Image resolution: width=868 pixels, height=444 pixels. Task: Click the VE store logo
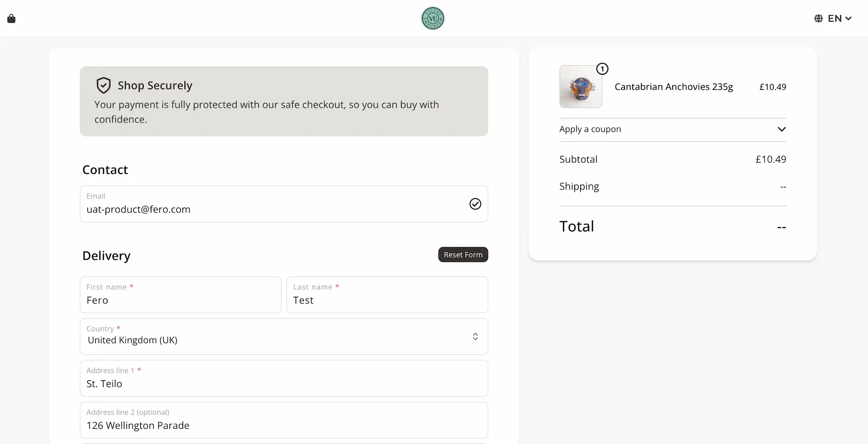[433, 18]
